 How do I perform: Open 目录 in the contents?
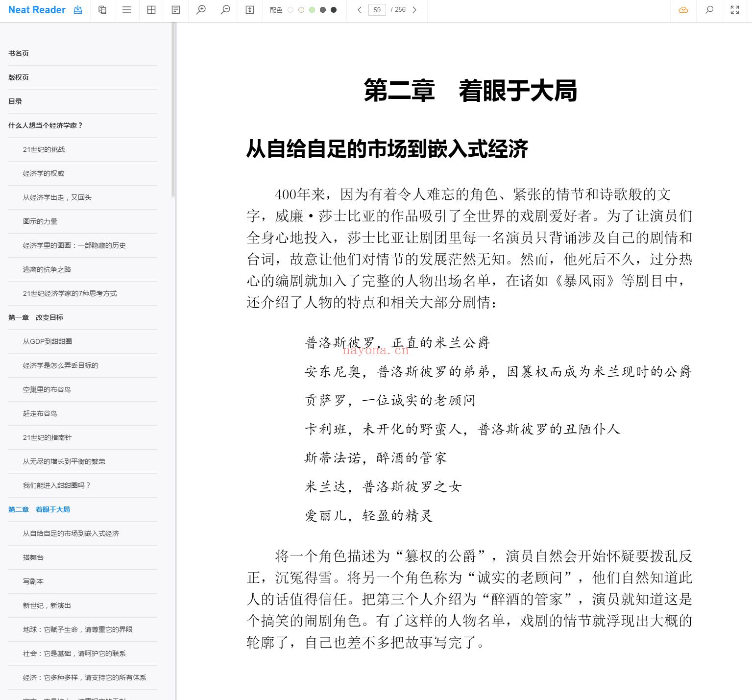click(15, 101)
